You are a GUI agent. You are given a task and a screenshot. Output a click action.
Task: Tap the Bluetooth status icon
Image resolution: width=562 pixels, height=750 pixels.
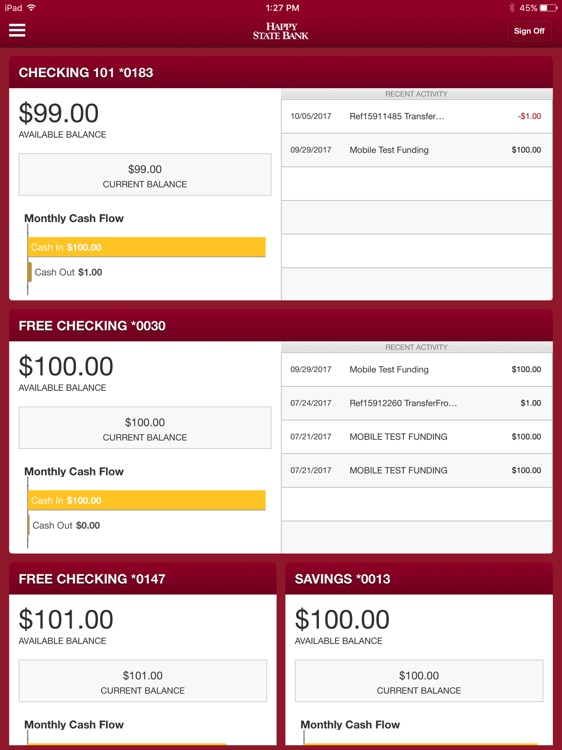coord(511,8)
